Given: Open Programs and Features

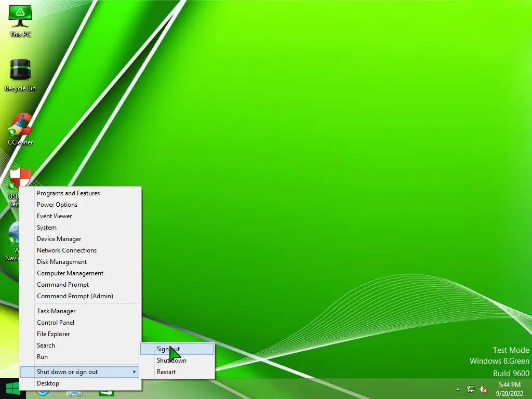Looking at the screenshot, I should pyautogui.click(x=81, y=193).
